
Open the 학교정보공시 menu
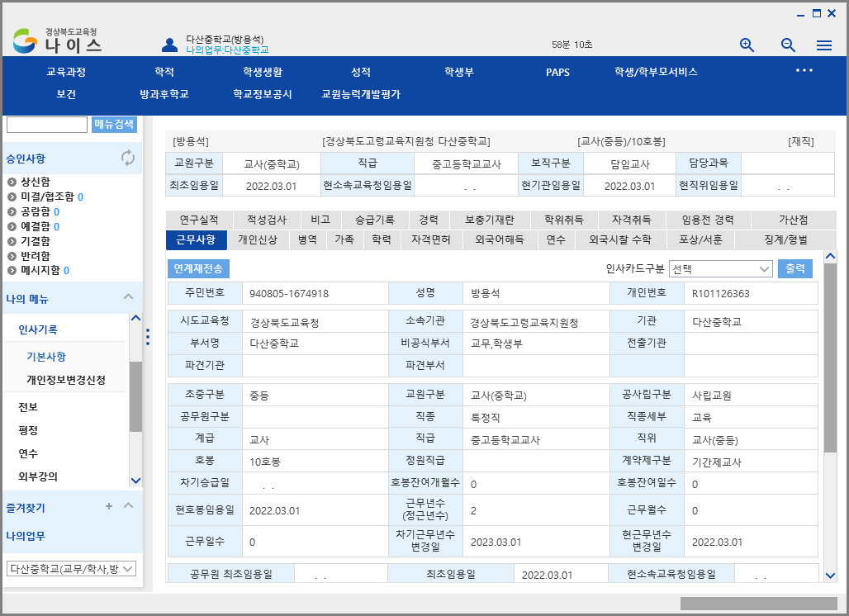(x=263, y=94)
